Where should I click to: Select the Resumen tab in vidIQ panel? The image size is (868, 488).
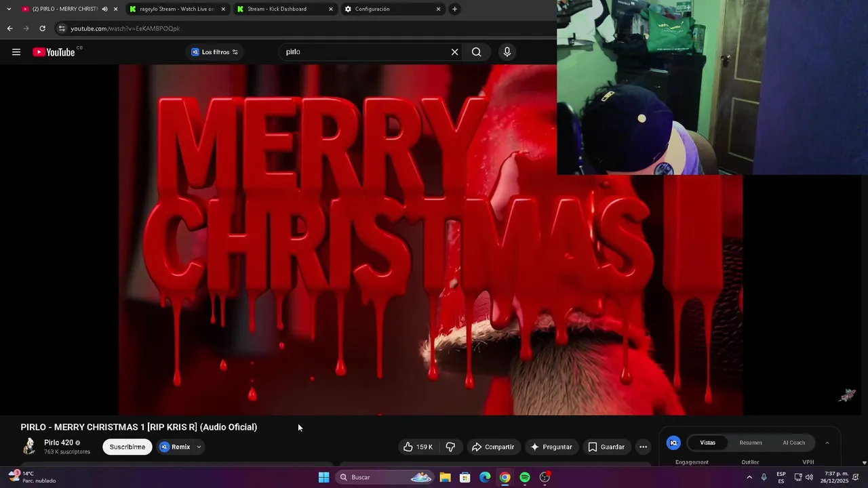[x=751, y=443]
